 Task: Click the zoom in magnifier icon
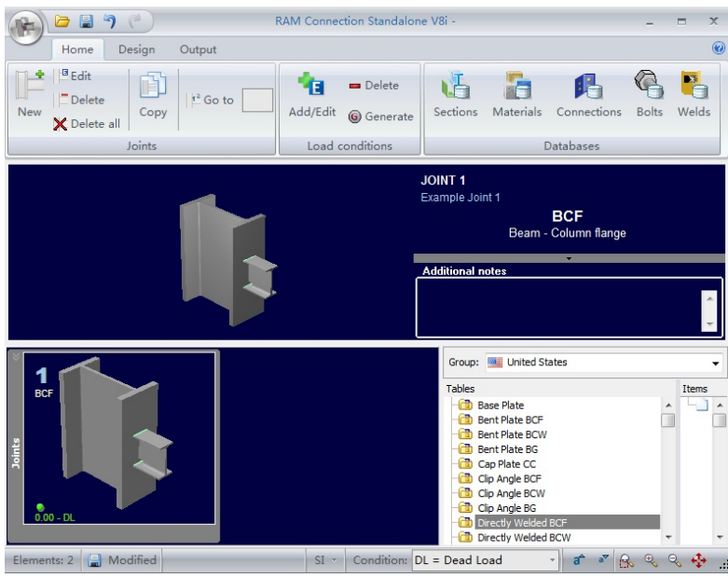point(651,560)
